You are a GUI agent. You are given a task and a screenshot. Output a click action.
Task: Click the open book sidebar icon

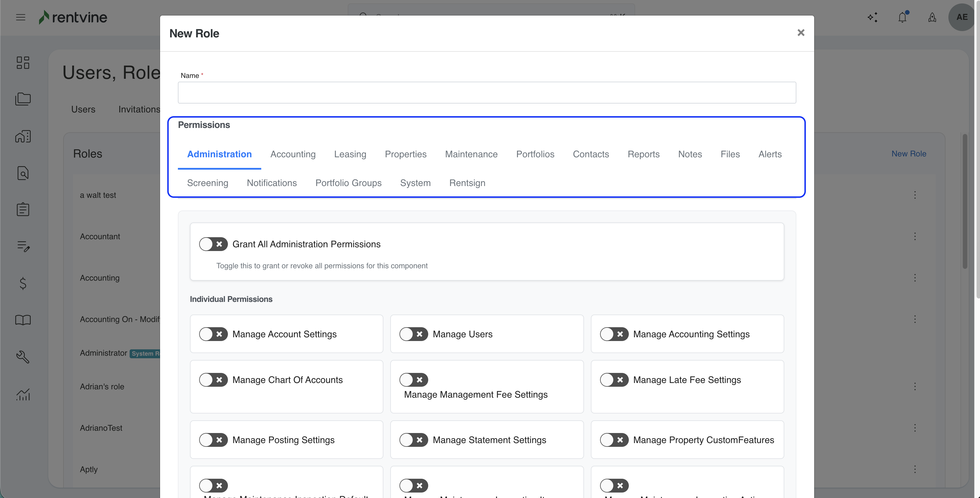(23, 320)
